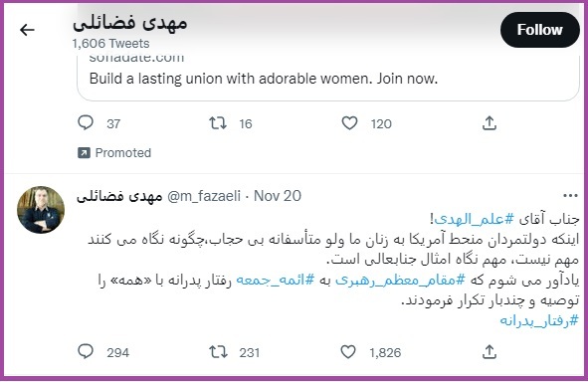Retweet the promoted tweet with 16 retweets

(x=218, y=123)
